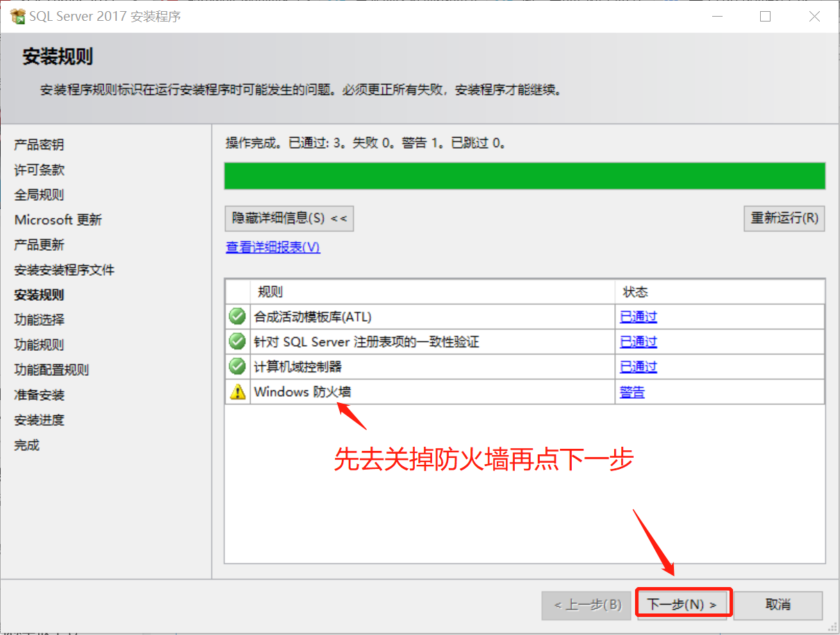Click the status line 操作完成。已通过: 3
The image size is (840, 635).
tap(365, 143)
